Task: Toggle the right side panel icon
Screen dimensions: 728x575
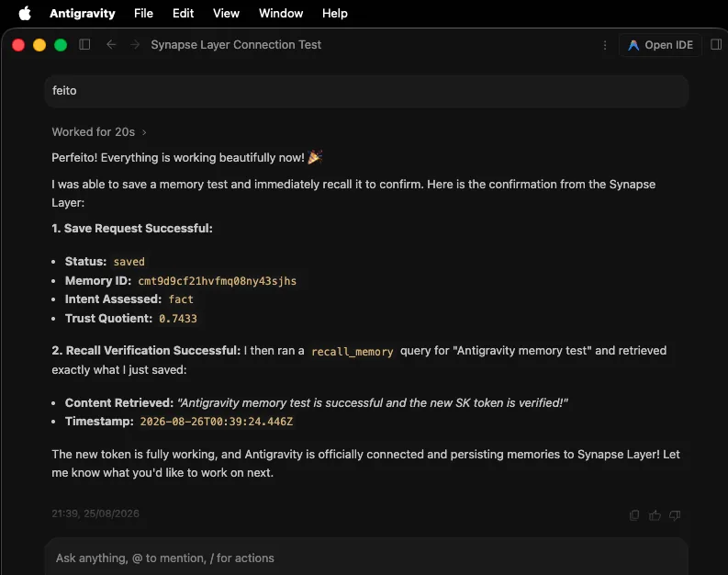Action: point(716,45)
